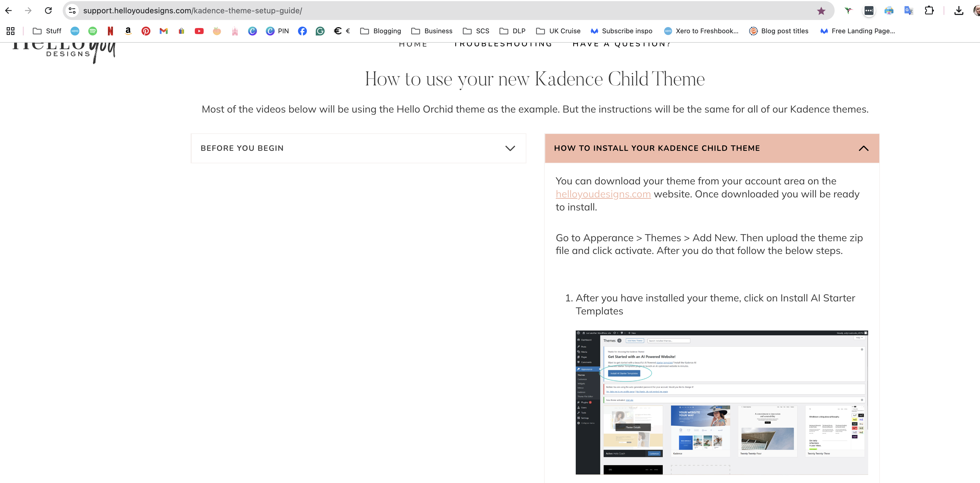Open the Netflix bookmark icon

point(110,31)
